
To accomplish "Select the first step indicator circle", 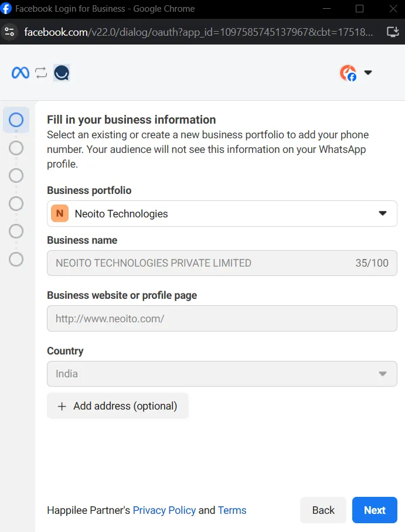I will [x=16, y=119].
